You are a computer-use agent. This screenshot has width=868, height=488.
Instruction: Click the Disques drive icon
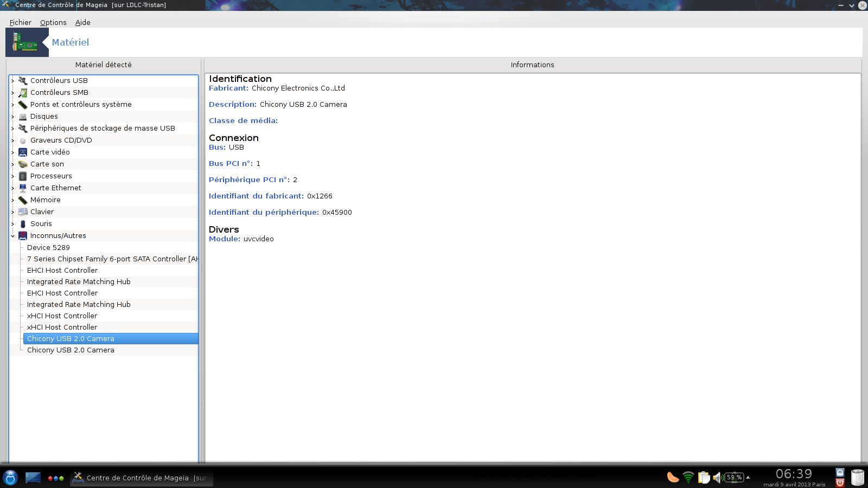pos(23,117)
